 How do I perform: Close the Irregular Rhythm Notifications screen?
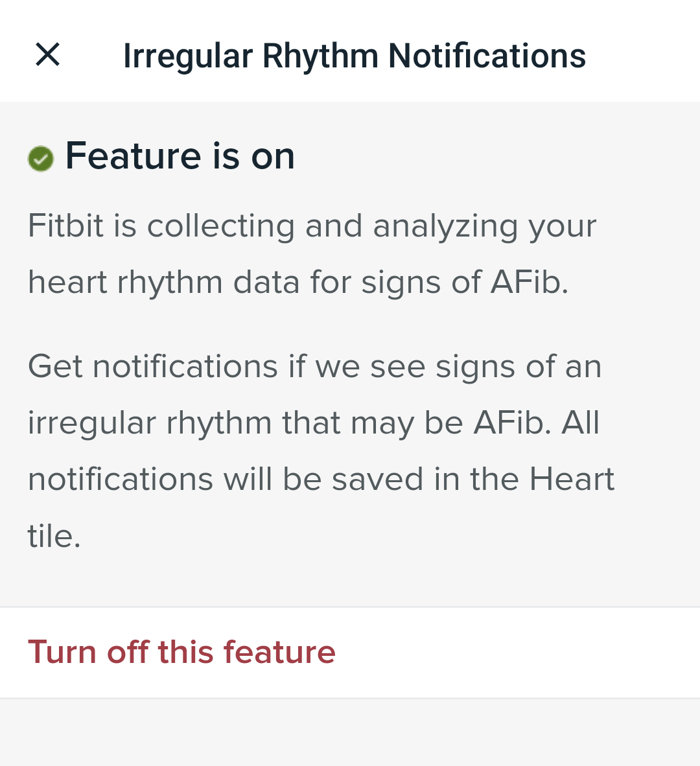[x=47, y=54]
